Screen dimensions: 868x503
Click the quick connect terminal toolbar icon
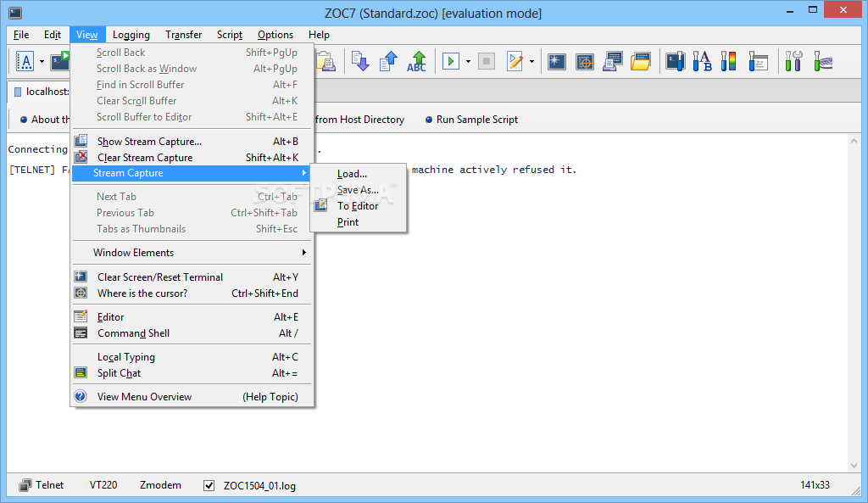click(x=60, y=61)
